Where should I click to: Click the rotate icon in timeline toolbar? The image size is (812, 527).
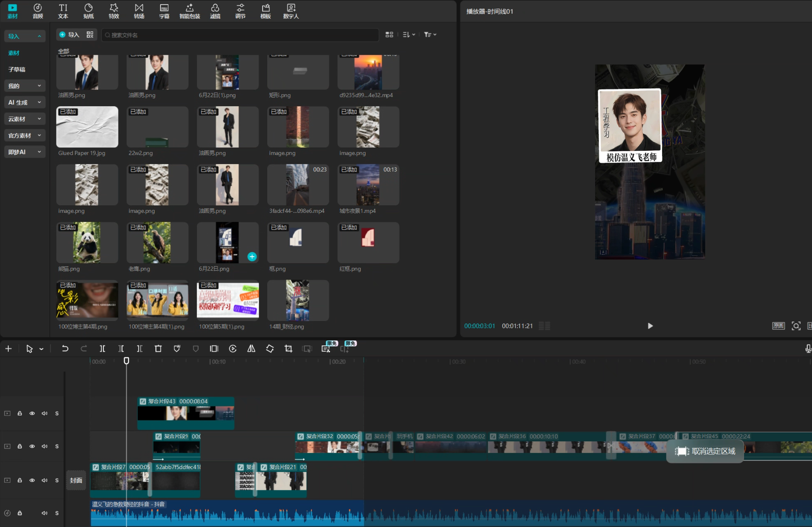[270, 349]
